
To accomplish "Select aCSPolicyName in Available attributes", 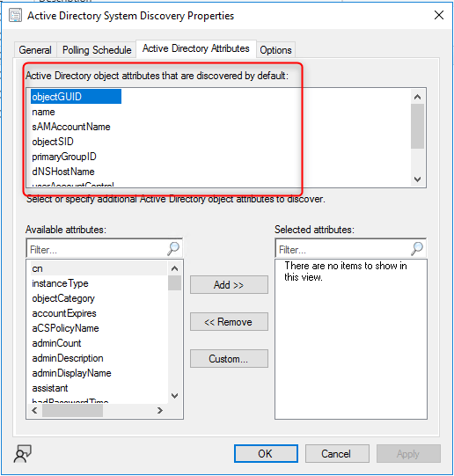I will click(66, 328).
